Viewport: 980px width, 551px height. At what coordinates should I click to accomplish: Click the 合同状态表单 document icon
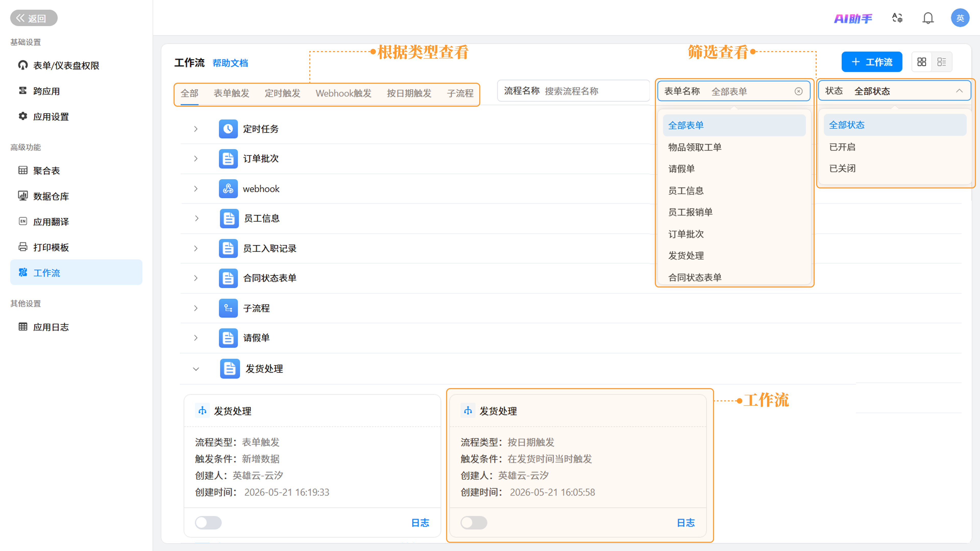coord(228,278)
